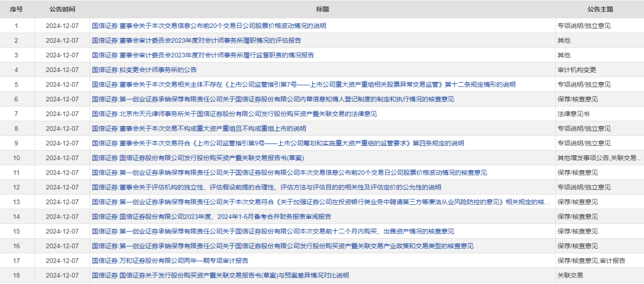
Task: Open 2023年度对会计师事务所履职情况的评估报告 link
Action: [197, 40]
